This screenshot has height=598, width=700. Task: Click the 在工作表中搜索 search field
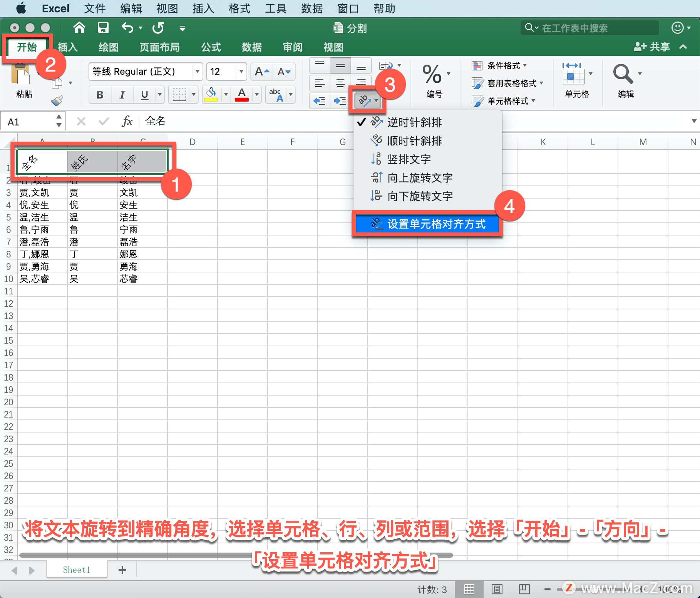589,28
